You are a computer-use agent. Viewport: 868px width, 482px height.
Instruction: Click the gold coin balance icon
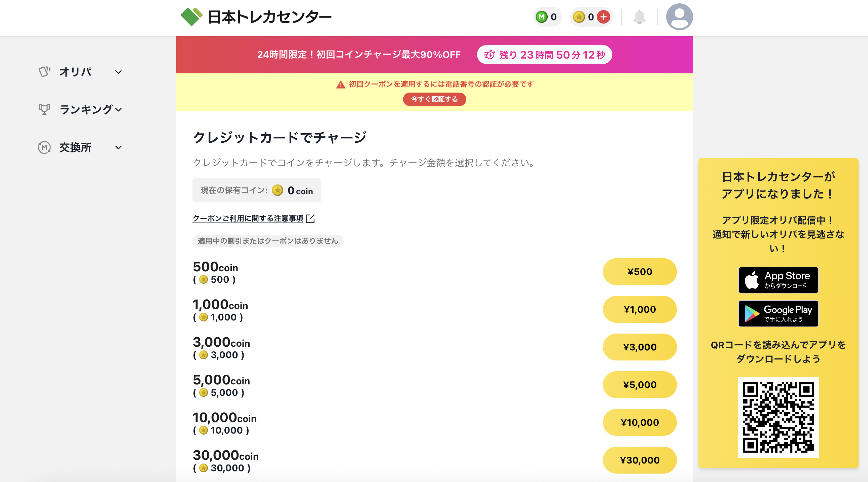pos(579,16)
